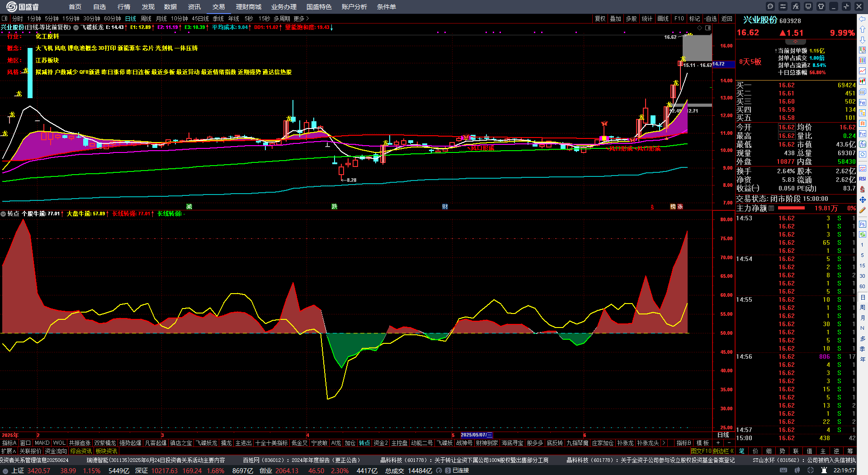The height and width of the screenshot is (475, 868).
Task: Switch to 60分钟 period tab
Action: [113, 19]
